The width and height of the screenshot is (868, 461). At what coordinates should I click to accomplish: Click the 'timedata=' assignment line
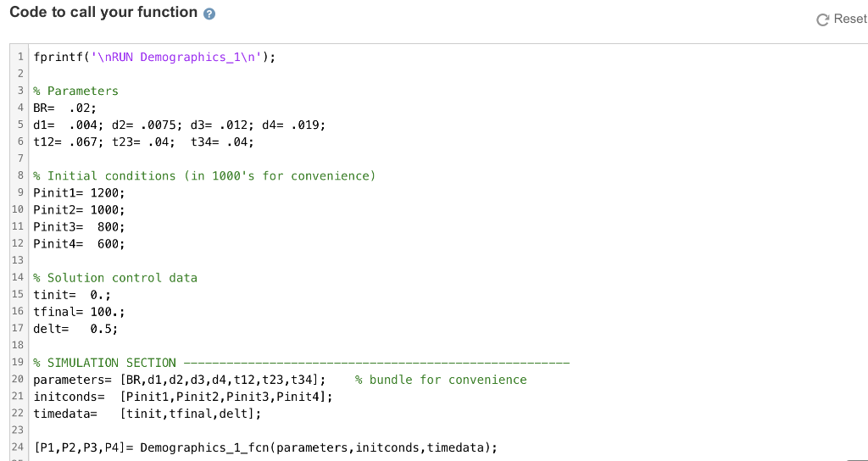point(147,414)
